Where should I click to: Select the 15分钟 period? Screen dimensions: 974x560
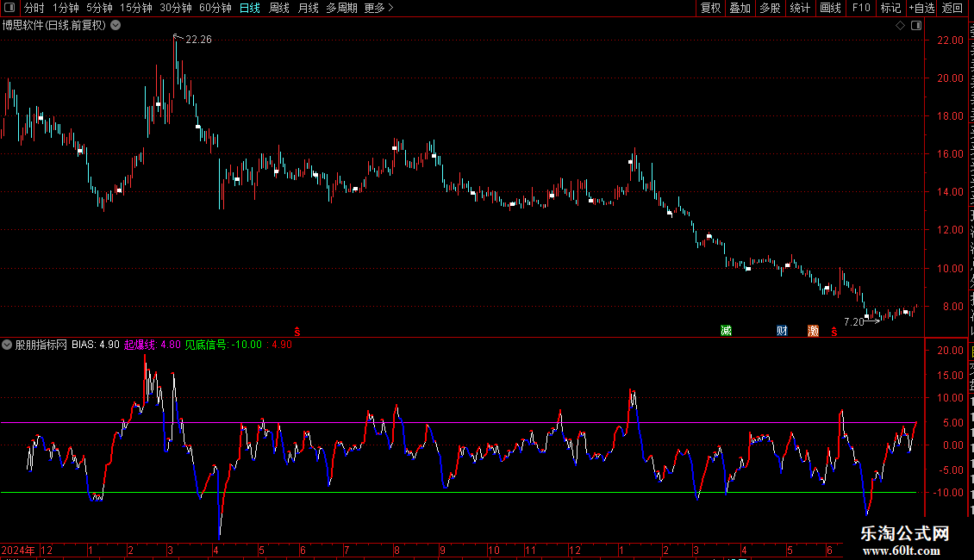136,8
